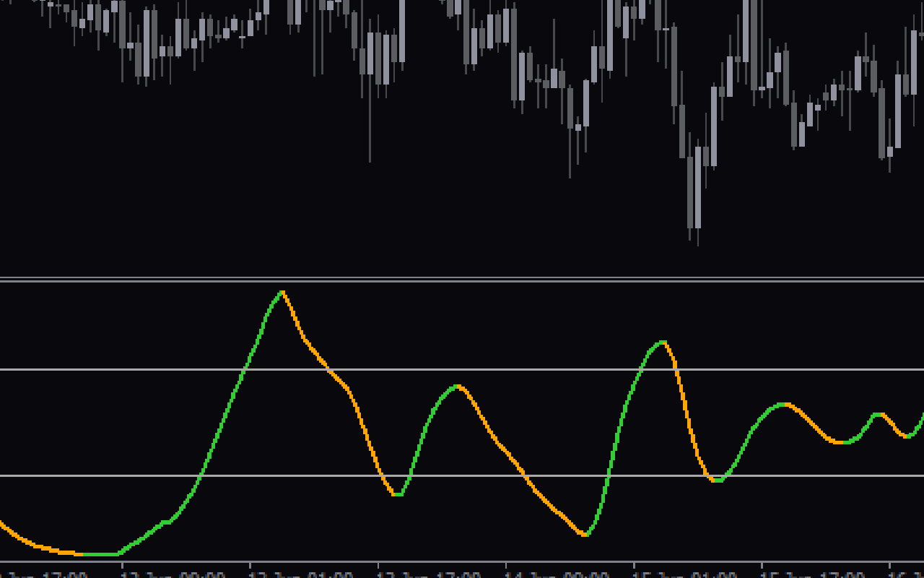Click the oscillator's deepest orange-to-green trough
The width and height of the screenshot is (924, 578).
[585, 535]
